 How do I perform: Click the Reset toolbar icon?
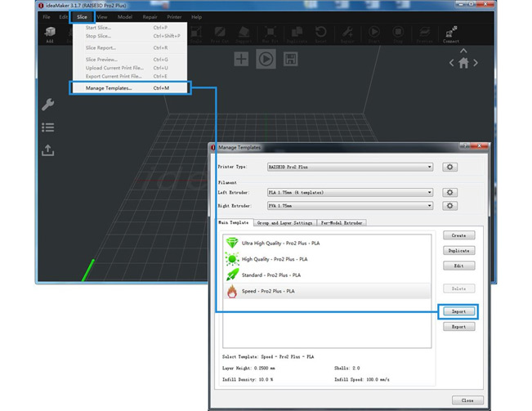click(320, 34)
